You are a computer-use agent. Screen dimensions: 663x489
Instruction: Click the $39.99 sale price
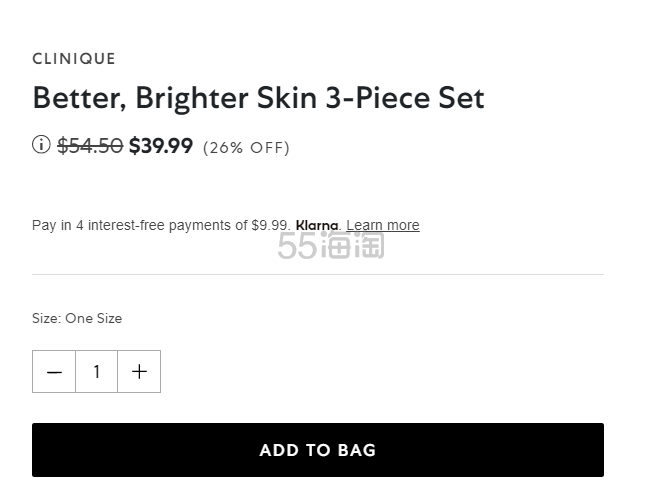(x=161, y=146)
